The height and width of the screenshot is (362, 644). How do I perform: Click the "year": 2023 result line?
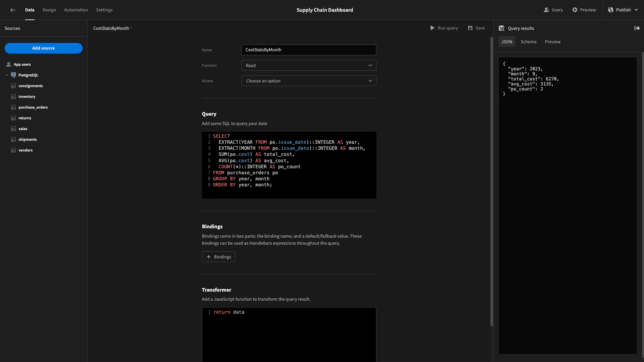[x=525, y=69]
